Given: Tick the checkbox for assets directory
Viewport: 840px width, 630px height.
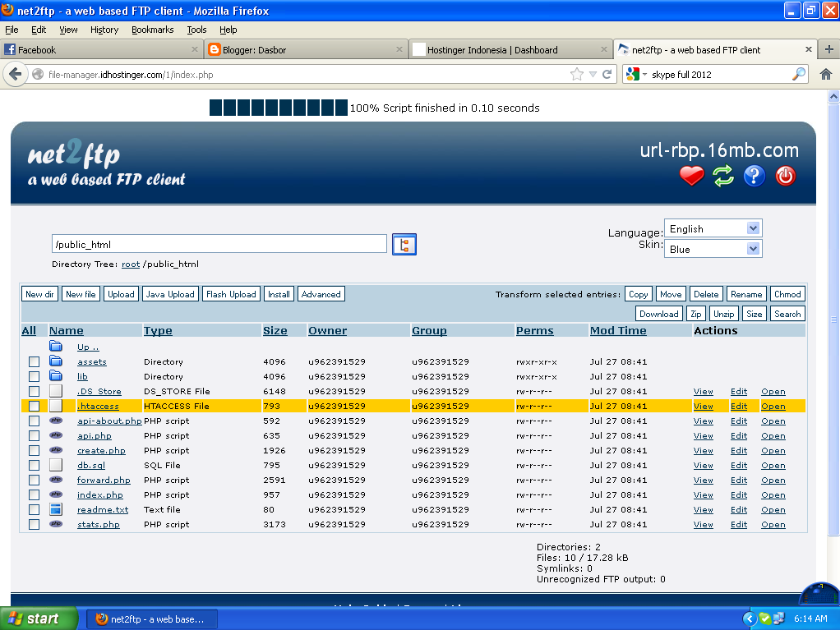Looking at the screenshot, I should point(34,362).
